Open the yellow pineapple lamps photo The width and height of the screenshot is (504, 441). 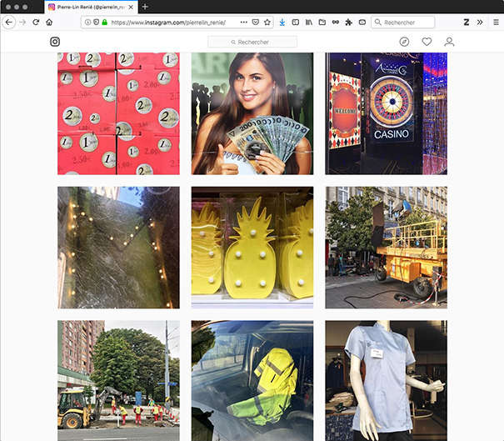[x=252, y=247]
